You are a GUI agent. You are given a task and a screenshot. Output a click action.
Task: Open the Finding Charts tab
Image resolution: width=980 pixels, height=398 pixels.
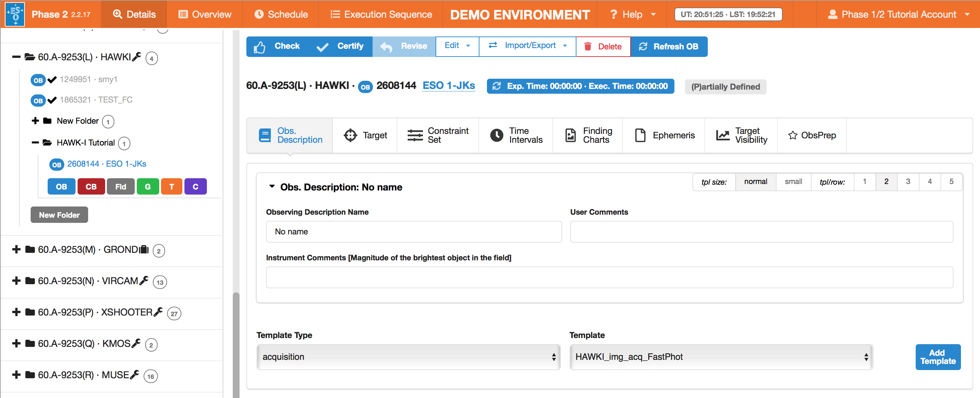pyautogui.click(x=588, y=135)
